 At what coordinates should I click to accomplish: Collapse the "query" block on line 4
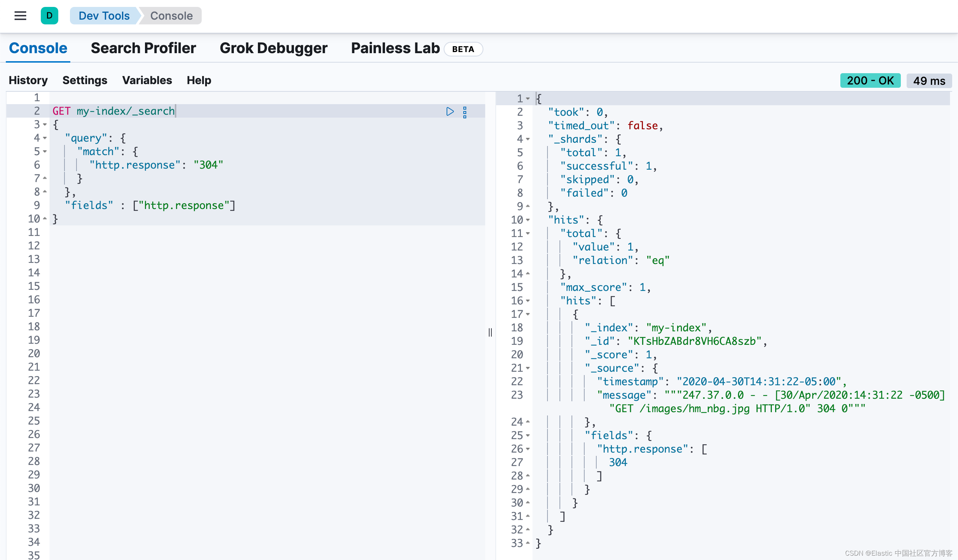45,138
